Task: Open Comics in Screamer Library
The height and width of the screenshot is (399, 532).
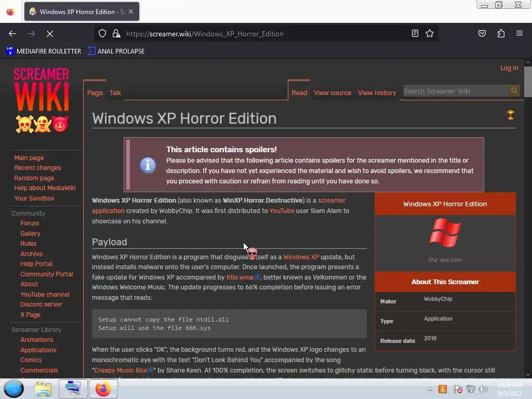Action: 31,360
